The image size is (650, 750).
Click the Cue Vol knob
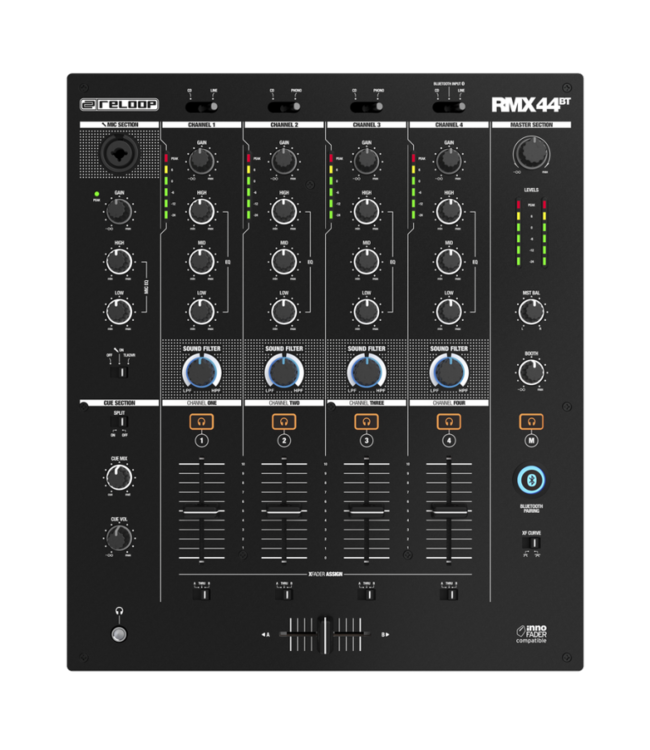pyautogui.click(x=119, y=538)
